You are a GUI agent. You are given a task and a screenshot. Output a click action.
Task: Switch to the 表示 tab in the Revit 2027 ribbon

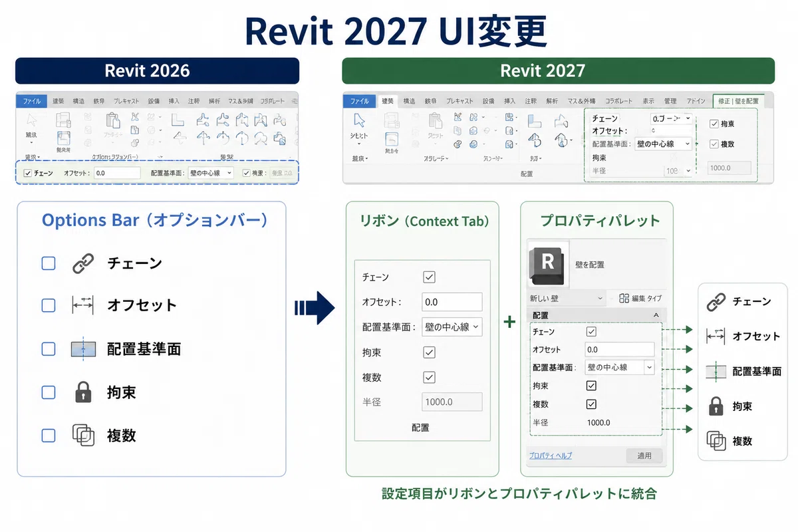tap(648, 101)
